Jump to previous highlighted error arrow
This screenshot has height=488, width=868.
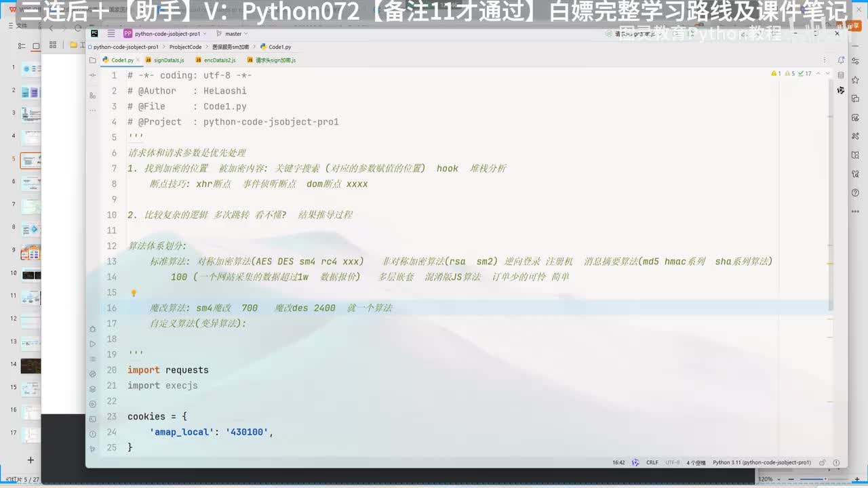pyautogui.click(x=819, y=73)
